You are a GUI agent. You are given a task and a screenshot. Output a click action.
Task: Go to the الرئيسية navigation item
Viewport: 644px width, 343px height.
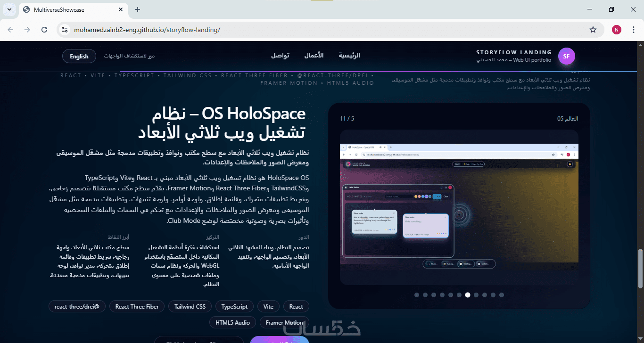pos(349,56)
